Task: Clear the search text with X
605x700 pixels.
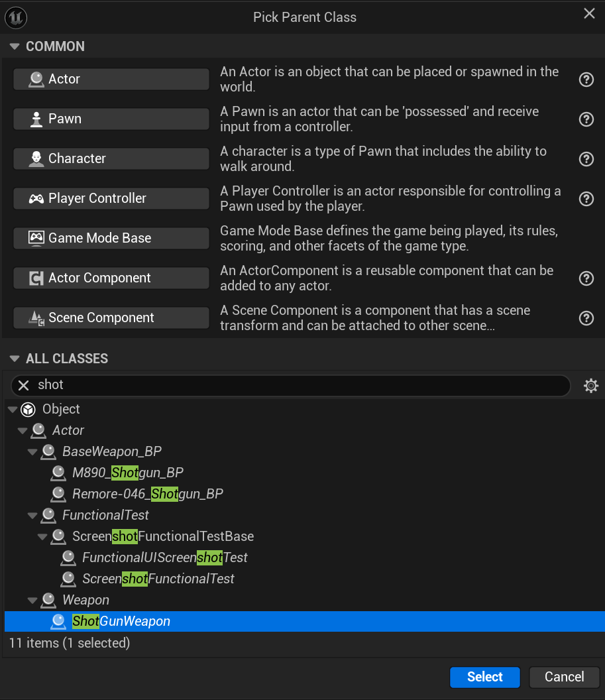Action: (x=23, y=385)
